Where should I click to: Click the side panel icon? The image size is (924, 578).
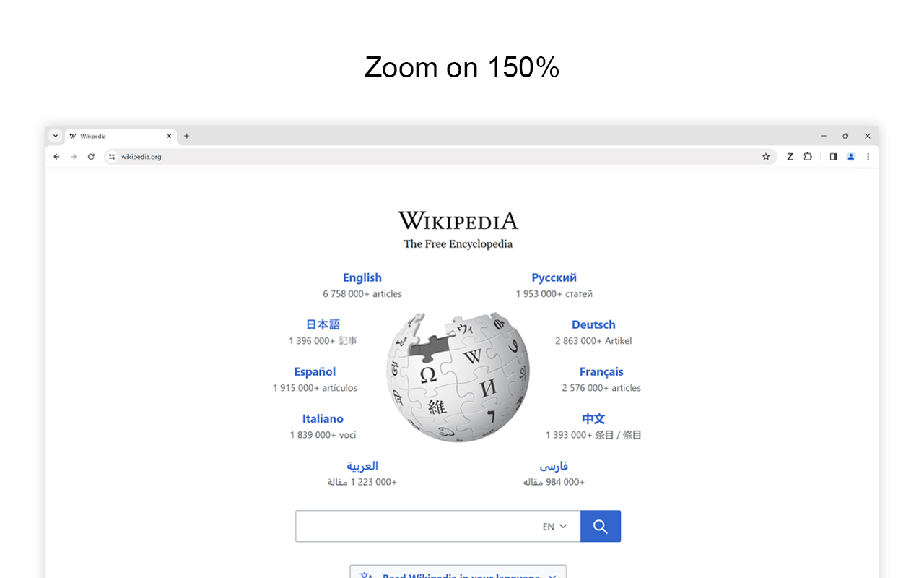tap(833, 156)
